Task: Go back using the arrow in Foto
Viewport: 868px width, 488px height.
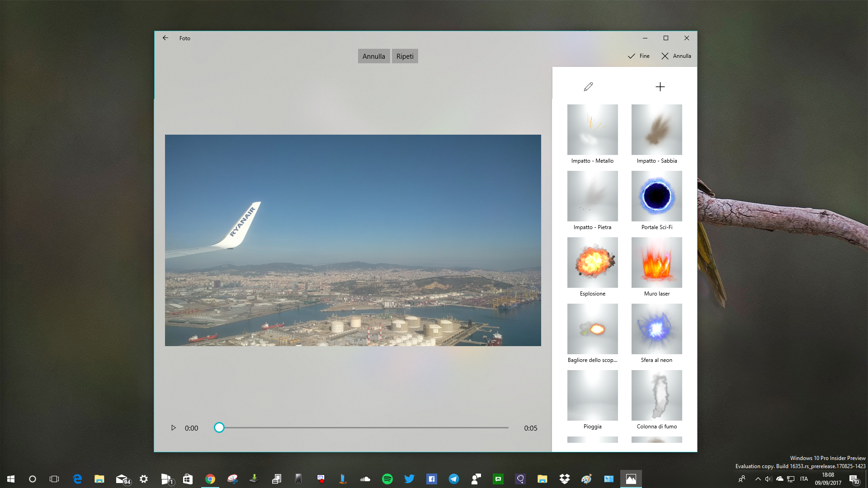Action: pyautogui.click(x=165, y=38)
